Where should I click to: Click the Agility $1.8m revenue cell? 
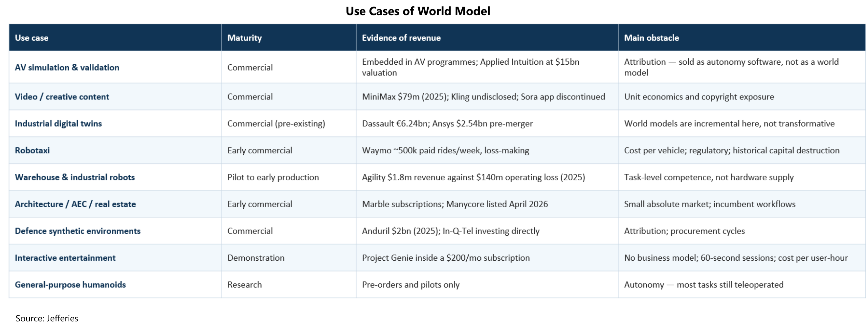pyautogui.click(x=474, y=177)
